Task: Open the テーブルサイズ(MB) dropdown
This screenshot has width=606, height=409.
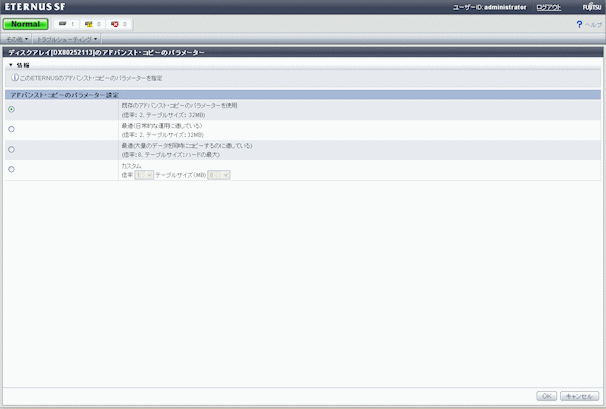Action: (219, 175)
